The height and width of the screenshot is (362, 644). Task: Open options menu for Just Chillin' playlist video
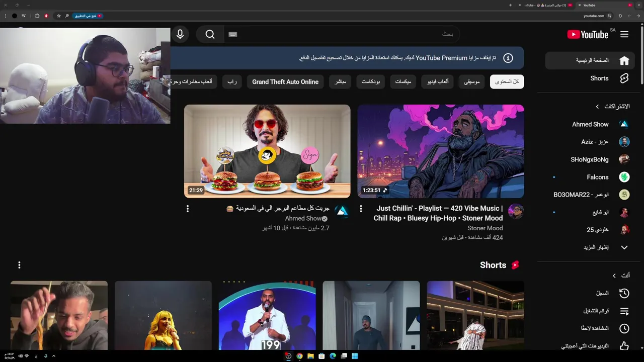point(361,208)
